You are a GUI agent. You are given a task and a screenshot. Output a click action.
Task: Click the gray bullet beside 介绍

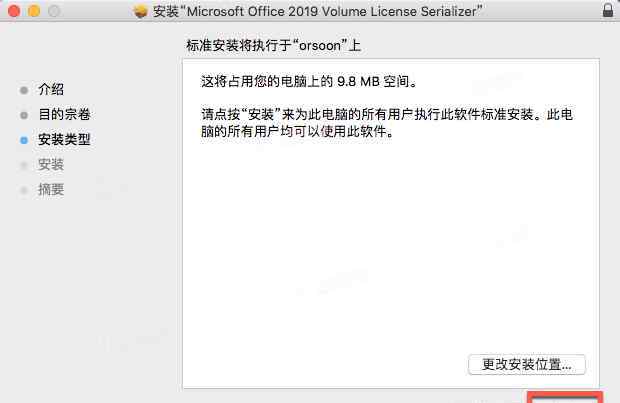pos(24,90)
